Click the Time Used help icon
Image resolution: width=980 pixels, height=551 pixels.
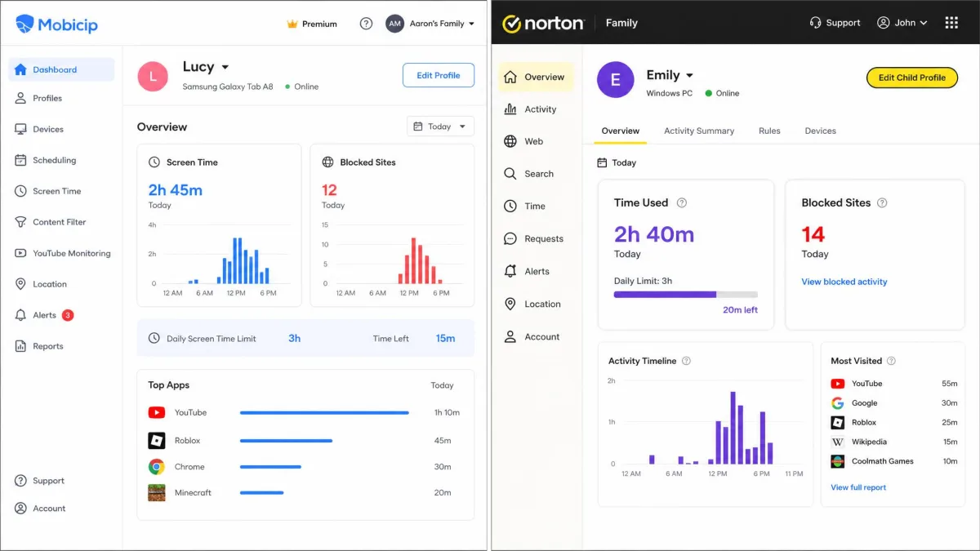(x=682, y=202)
